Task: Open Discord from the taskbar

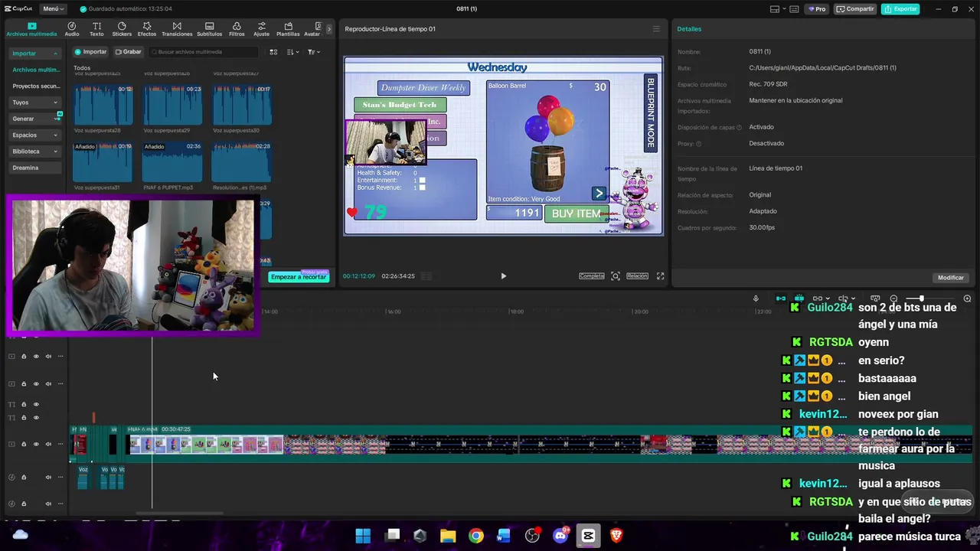Action: 560,536
